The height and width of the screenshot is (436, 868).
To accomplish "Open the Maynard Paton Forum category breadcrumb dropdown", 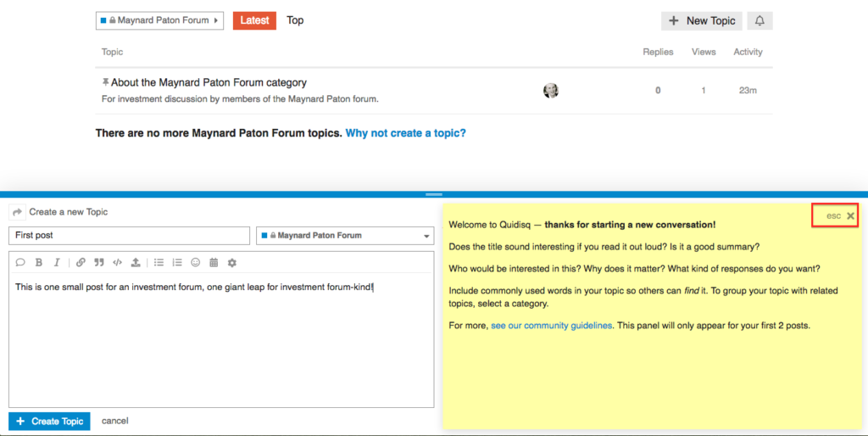I will click(x=159, y=20).
